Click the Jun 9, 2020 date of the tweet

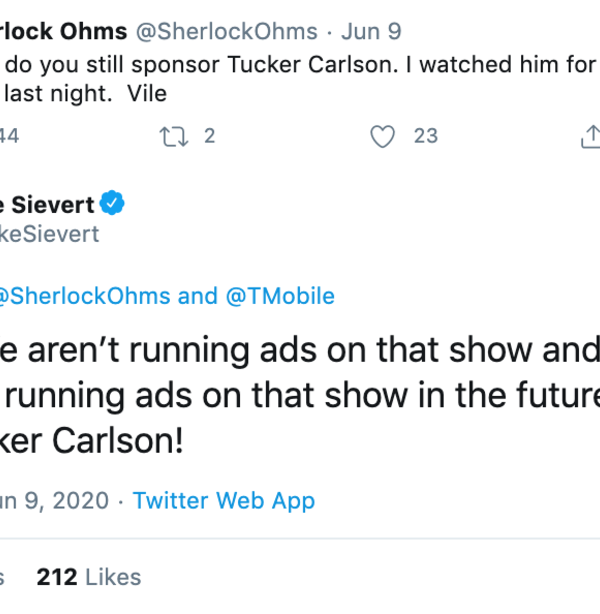tap(55, 500)
